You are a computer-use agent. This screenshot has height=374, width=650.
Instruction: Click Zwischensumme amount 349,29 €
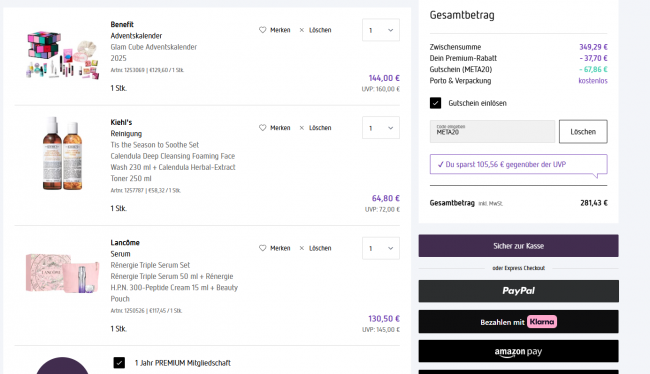click(593, 47)
